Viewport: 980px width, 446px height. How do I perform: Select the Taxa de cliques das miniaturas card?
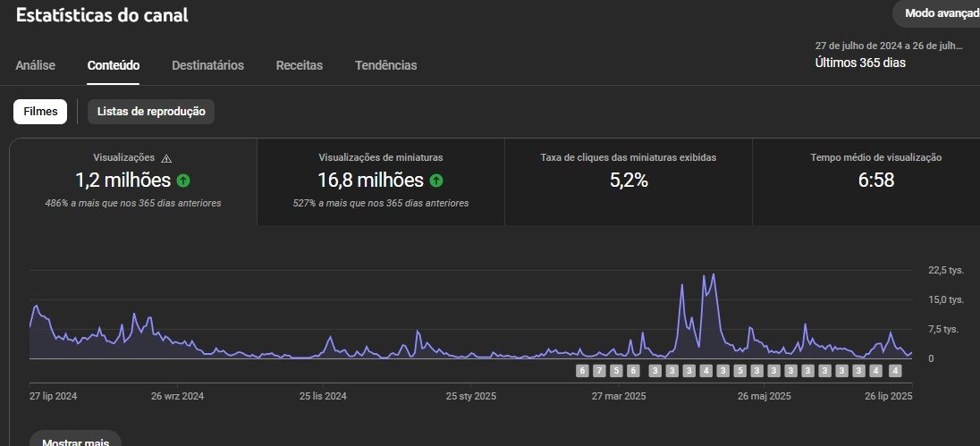click(628, 181)
